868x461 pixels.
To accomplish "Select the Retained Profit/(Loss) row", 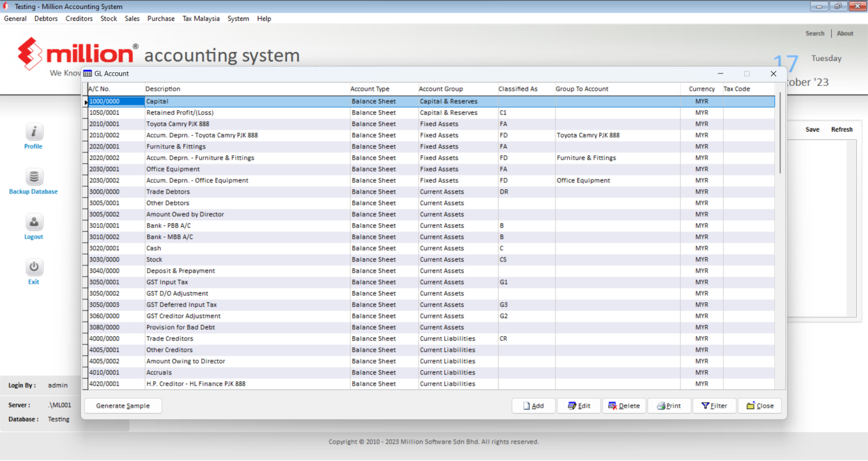I will click(431, 112).
